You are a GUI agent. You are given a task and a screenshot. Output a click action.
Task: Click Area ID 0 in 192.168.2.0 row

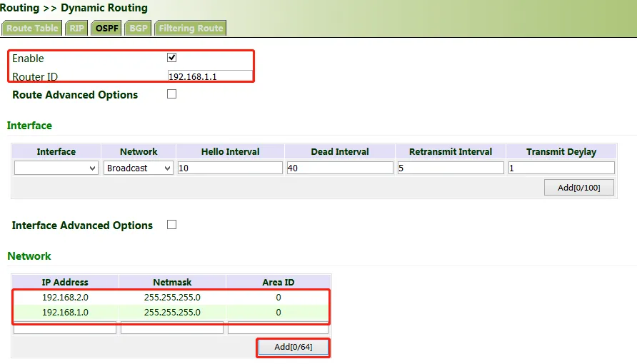(x=279, y=298)
